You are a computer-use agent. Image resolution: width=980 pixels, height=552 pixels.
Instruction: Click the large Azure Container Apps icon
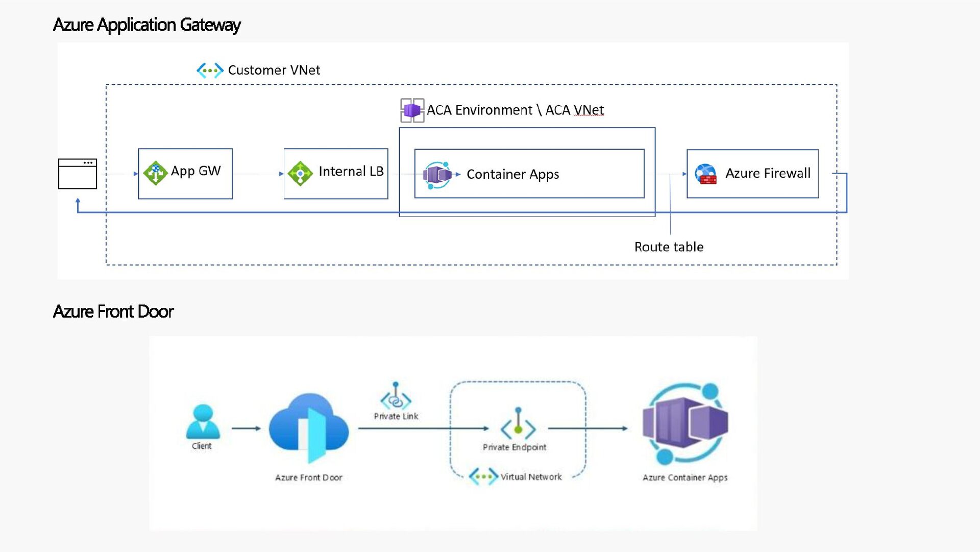tap(685, 423)
